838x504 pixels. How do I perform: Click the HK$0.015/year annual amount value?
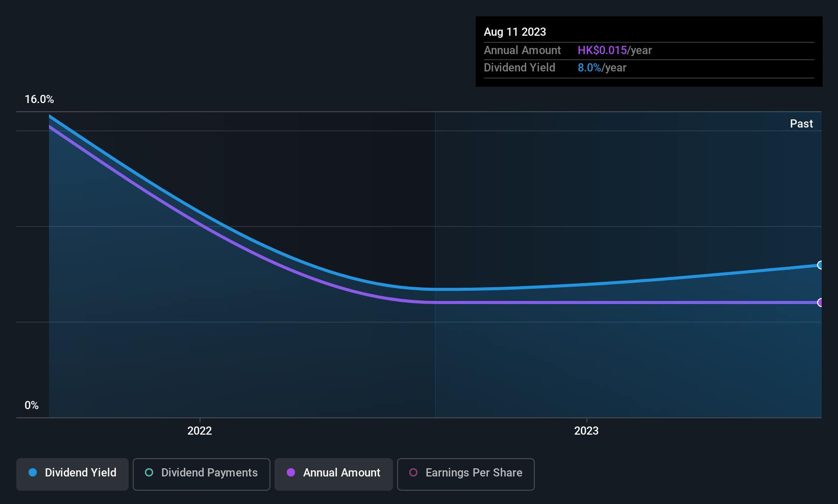point(615,50)
